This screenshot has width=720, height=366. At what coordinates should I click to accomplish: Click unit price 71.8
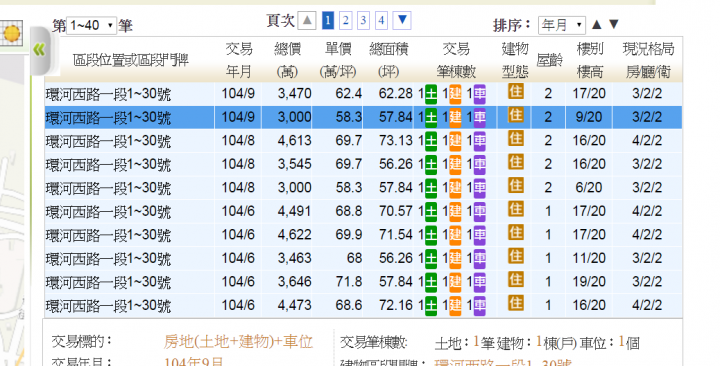click(x=349, y=282)
